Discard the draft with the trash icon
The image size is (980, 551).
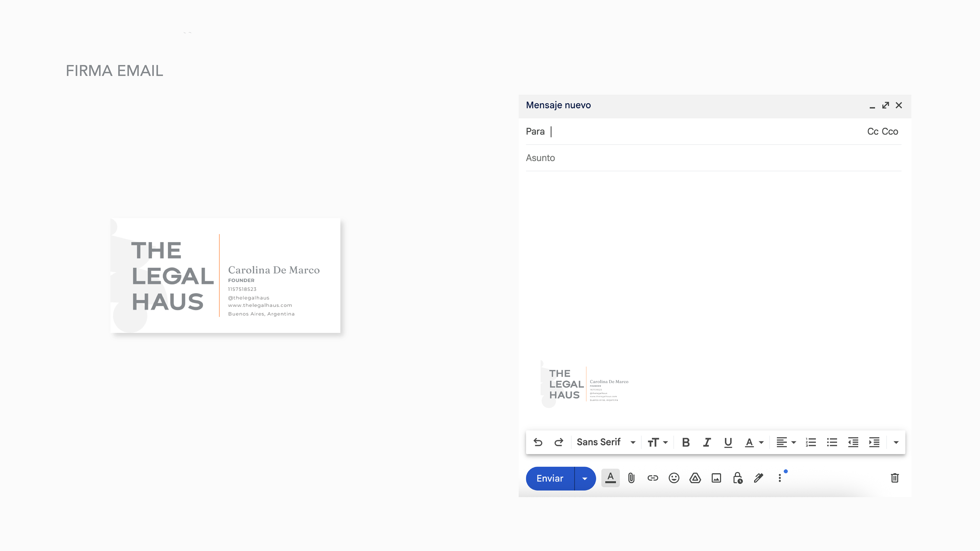(x=895, y=478)
